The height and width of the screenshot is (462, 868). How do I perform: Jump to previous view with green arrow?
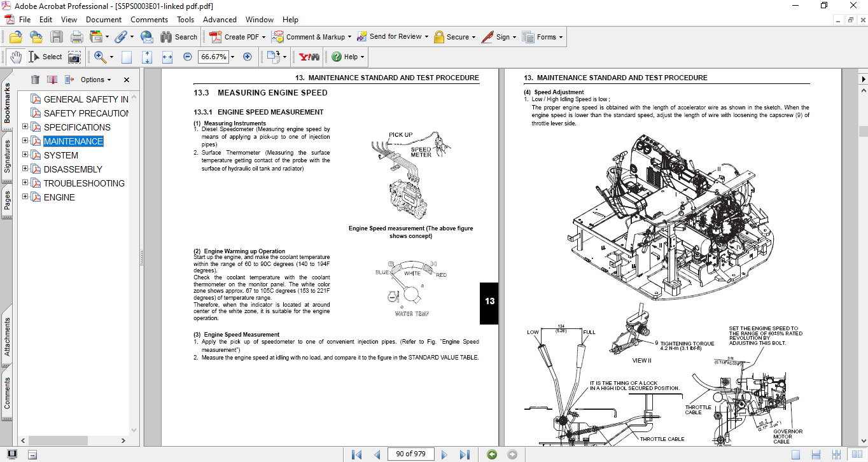(x=491, y=454)
